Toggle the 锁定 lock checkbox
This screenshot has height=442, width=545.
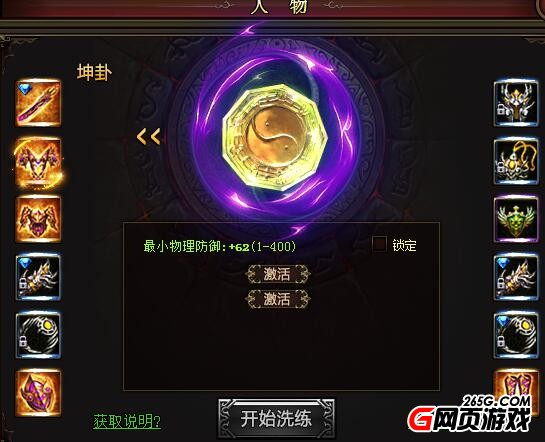(x=379, y=244)
